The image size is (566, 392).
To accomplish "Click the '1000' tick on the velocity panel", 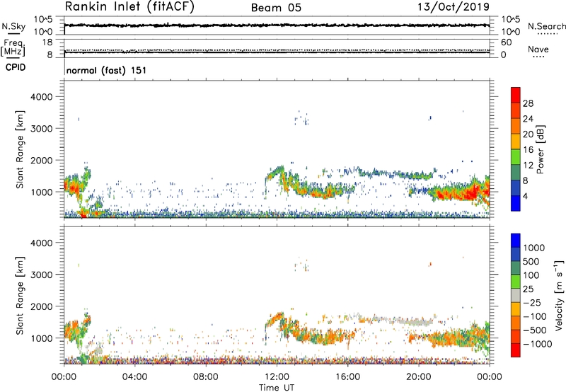I will coord(42,338).
